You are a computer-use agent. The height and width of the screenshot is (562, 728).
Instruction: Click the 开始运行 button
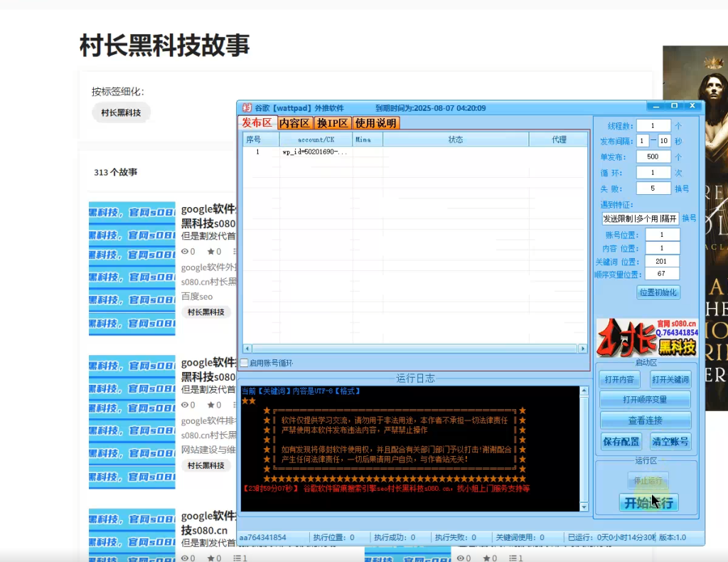click(x=648, y=502)
